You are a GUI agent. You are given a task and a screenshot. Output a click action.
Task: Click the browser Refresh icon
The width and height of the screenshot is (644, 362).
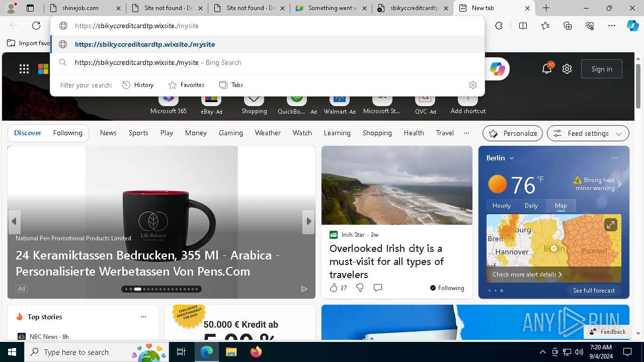tap(36, 26)
